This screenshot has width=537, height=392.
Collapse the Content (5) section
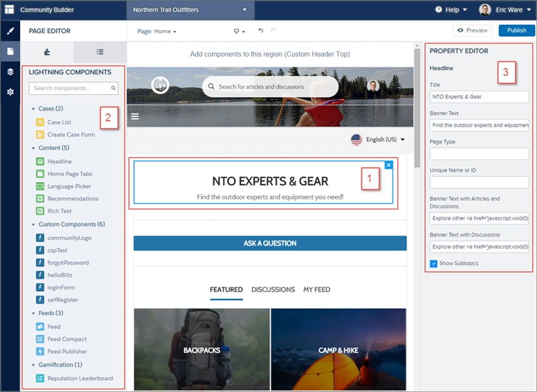click(33, 148)
